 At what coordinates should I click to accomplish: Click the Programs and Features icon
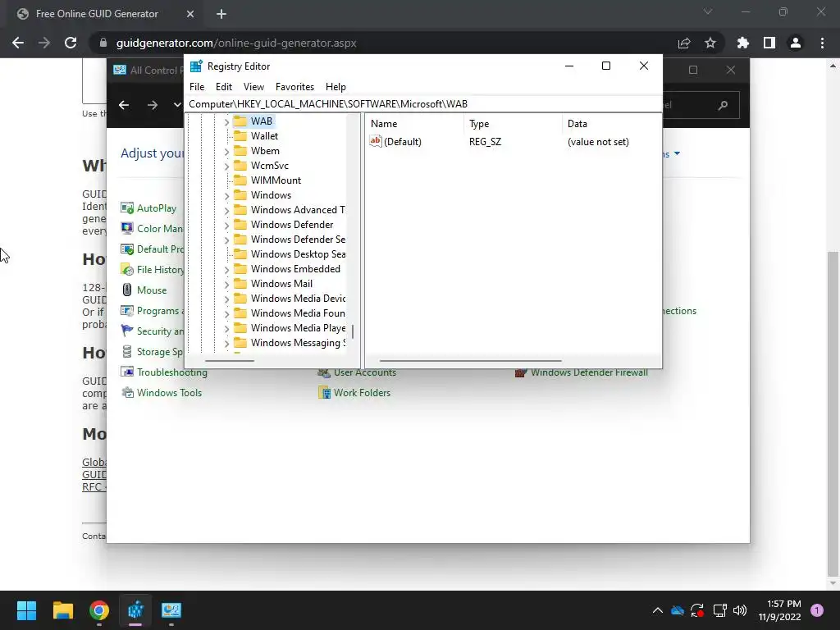(x=127, y=311)
